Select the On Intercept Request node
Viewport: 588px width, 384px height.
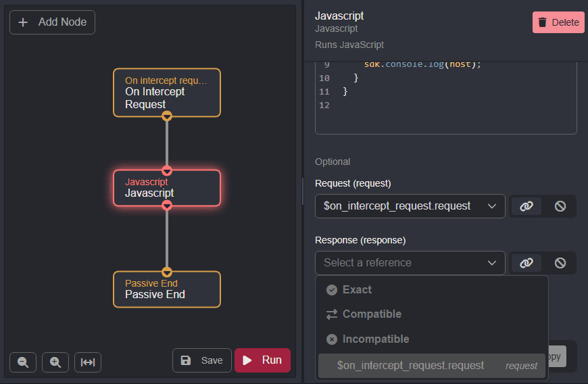tap(167, 93)
